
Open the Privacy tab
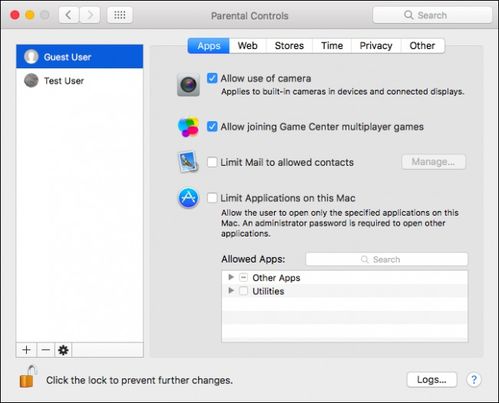[376, 46]
